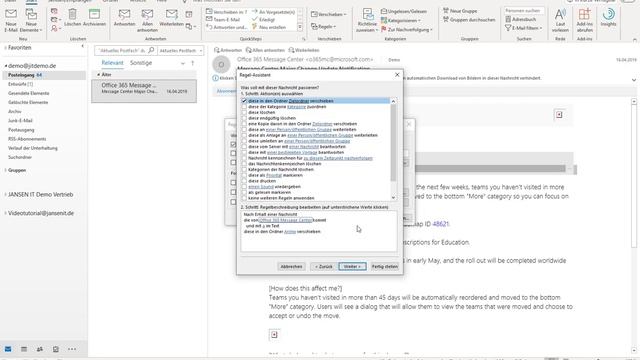Check 'diese endgültig löschen' action
Screen dimensions: 640x360
click(x=244, y=118)
